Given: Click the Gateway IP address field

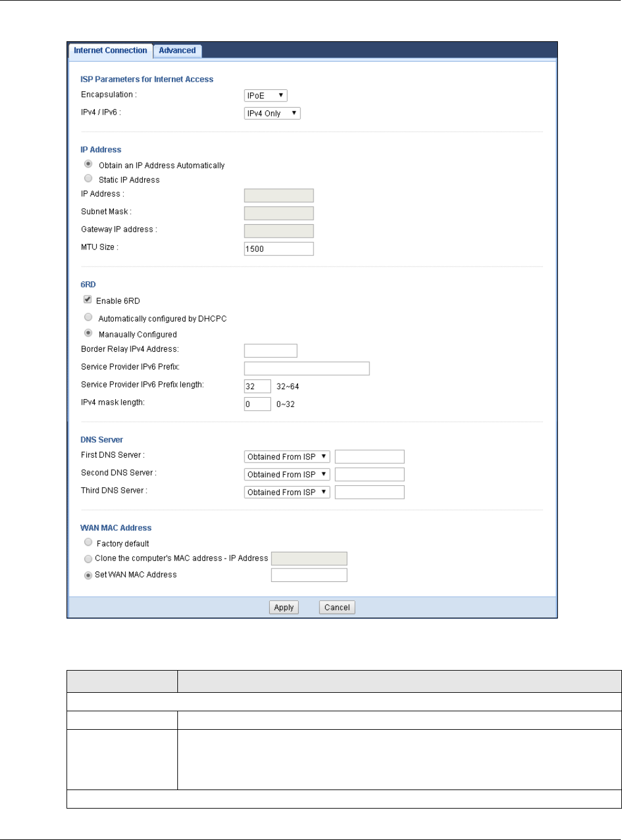Looking at the screenshot, I should click(x=279, y=231).
